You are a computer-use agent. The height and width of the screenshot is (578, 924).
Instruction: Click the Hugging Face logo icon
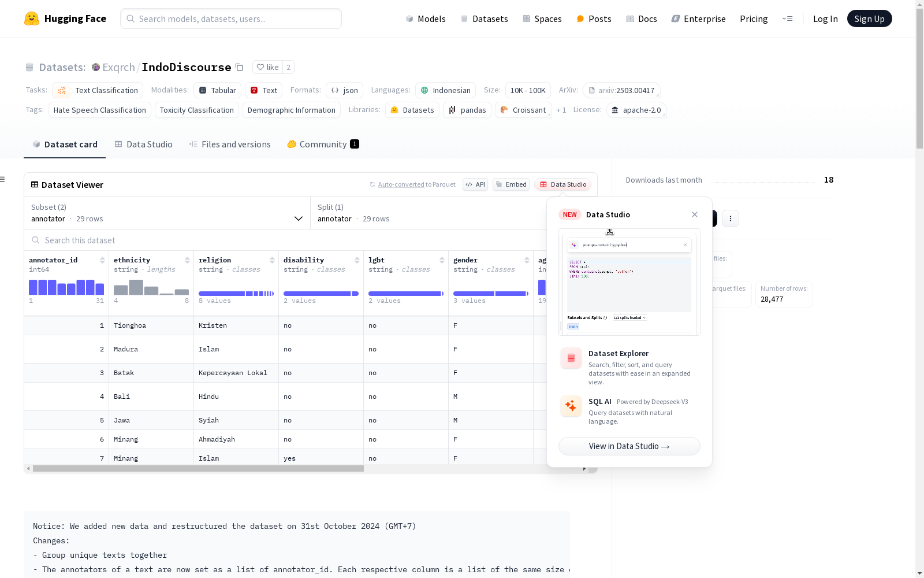tap(32, 18)
